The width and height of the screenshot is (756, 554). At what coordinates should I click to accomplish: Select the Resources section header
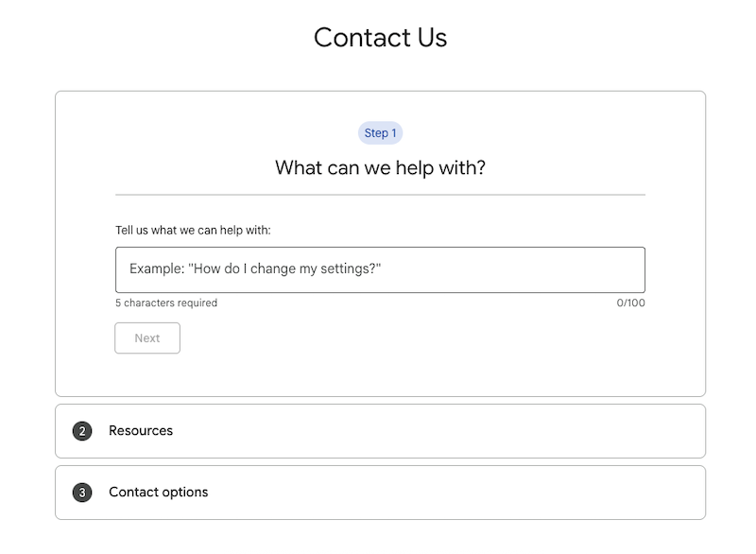pos(142,430)
